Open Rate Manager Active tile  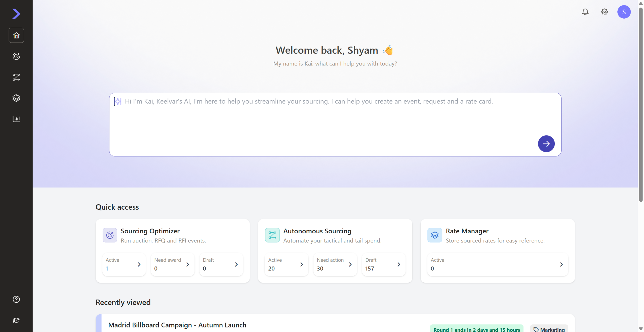tap(497, 264)
